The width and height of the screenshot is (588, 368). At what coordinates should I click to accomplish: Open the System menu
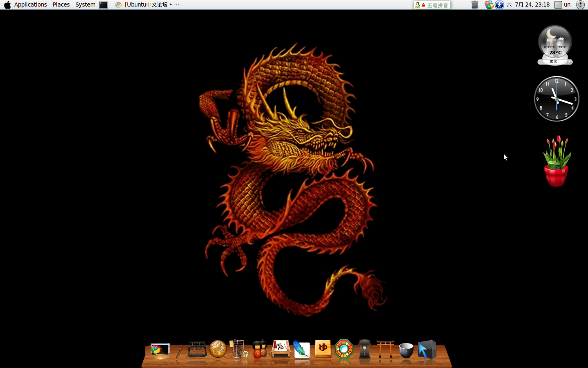point(85,4)
